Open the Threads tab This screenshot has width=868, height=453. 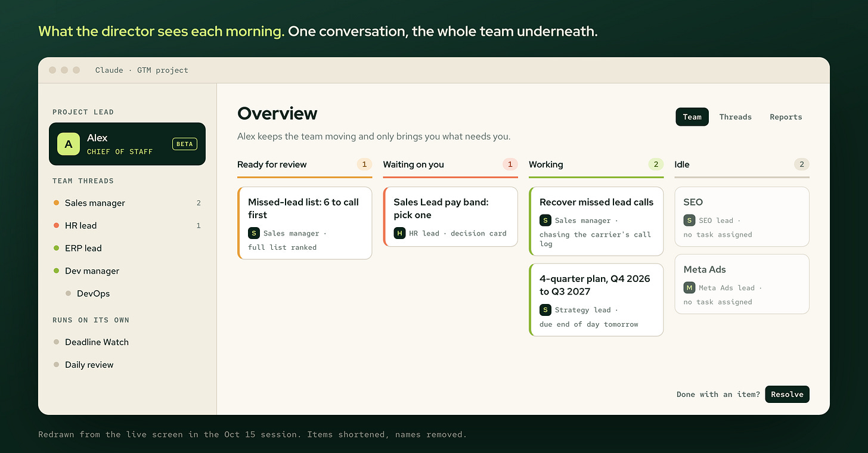coord(735,117)
